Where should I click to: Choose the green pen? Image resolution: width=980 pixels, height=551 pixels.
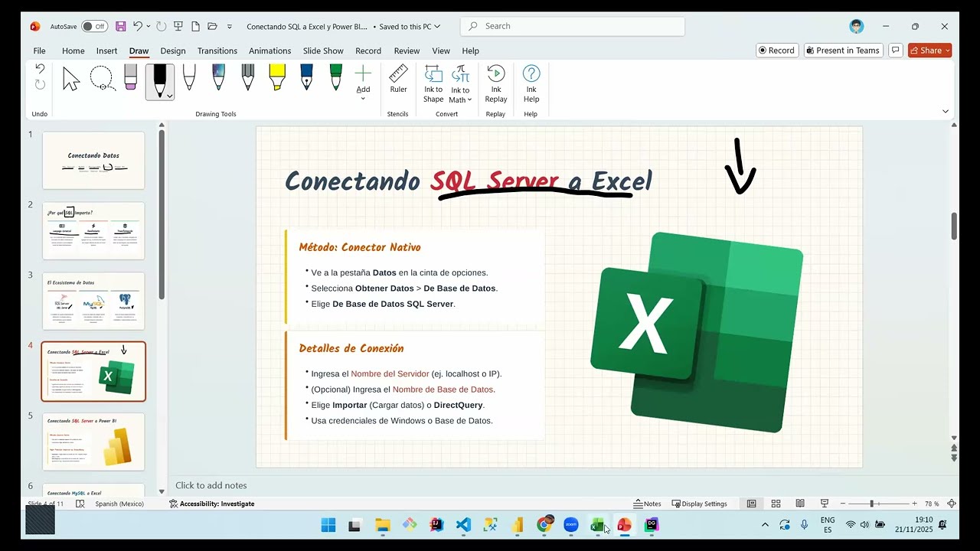click(335, 78)
